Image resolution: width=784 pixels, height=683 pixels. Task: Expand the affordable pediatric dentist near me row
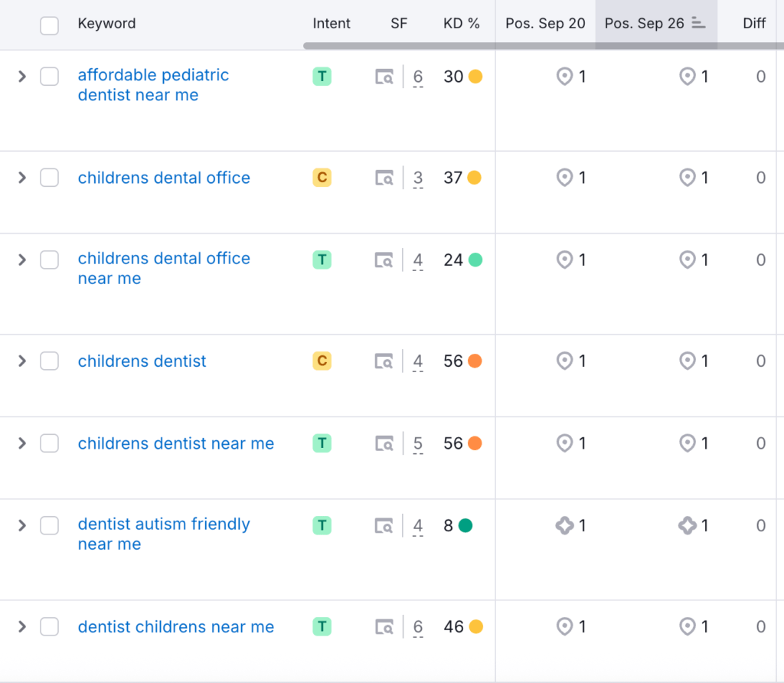tap(22, 76)
